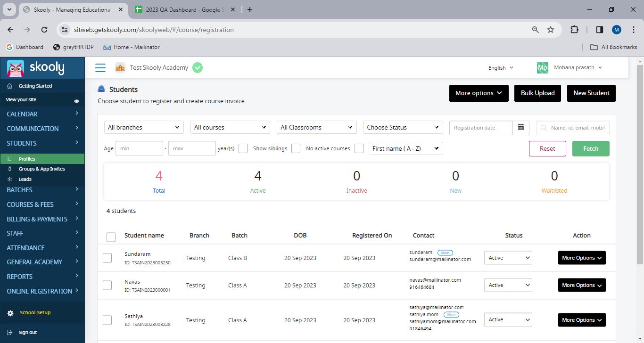Check the age year(s) checkbox
Viewport: 644px width, 343px height.
coord(243,148)
